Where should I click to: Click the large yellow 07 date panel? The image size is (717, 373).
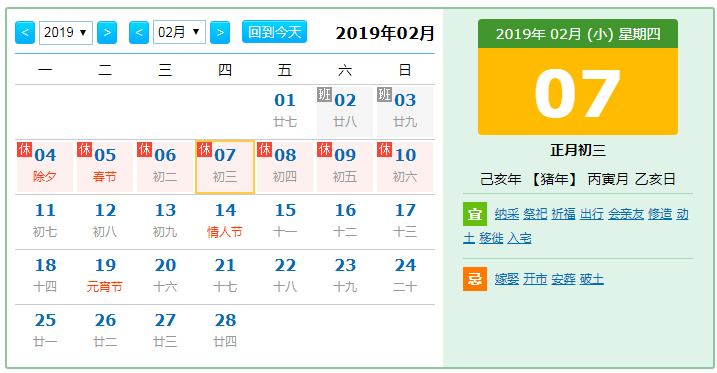click(x=578, y=91)
